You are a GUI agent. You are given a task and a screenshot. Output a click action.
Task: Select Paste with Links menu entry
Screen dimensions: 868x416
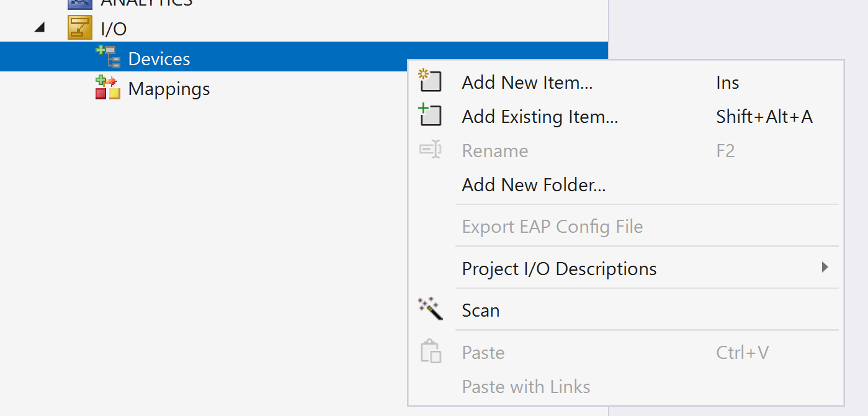tap(526, 387)
